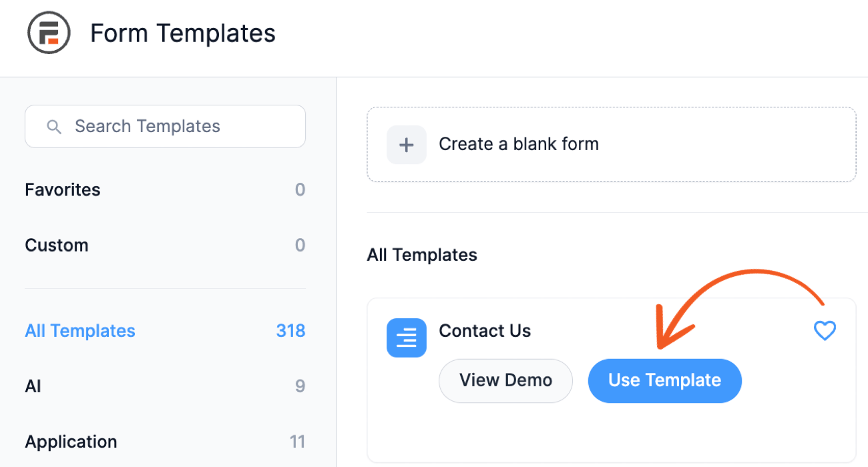
Task: Click the plus icon for blank form
Action: point(406,145)
